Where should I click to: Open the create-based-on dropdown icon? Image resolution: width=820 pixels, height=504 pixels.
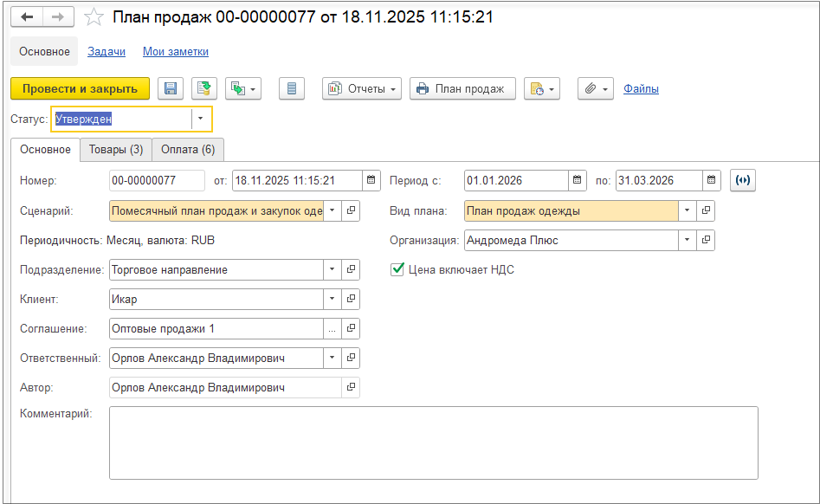pyautogui.click(x=243, y=89)
